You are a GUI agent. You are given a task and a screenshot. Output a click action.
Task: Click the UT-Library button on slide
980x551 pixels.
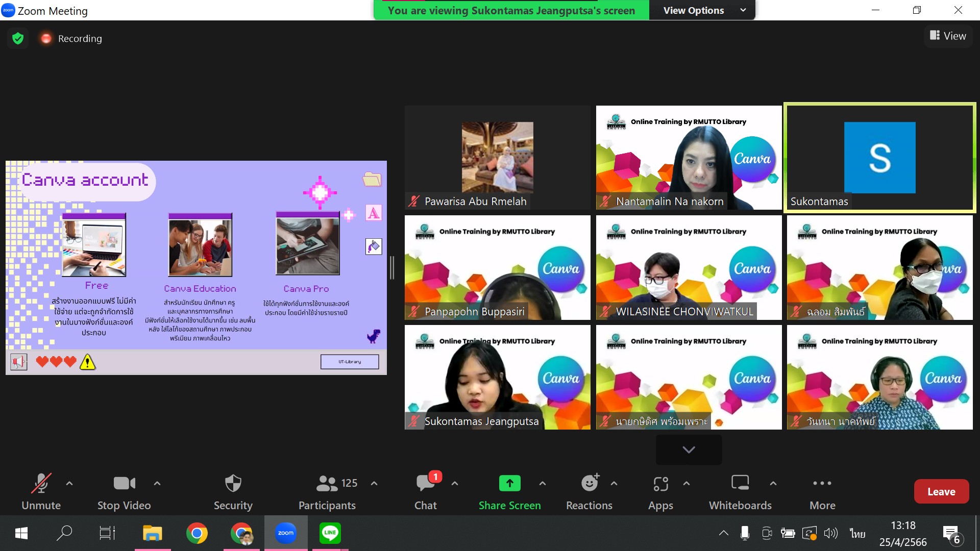pos(350,362)
